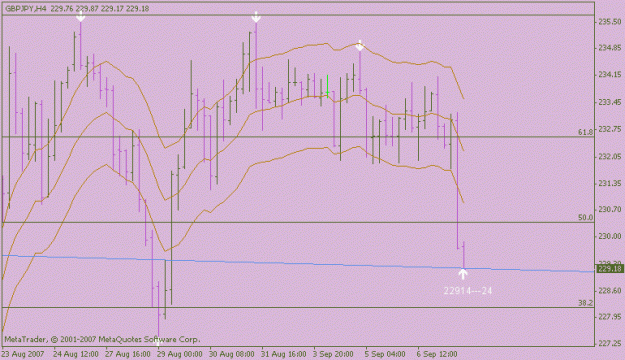Click the 61.8 Fibonacci level label
The width and height of the screenshot is (625, 360).
click(x=586, y=132)
